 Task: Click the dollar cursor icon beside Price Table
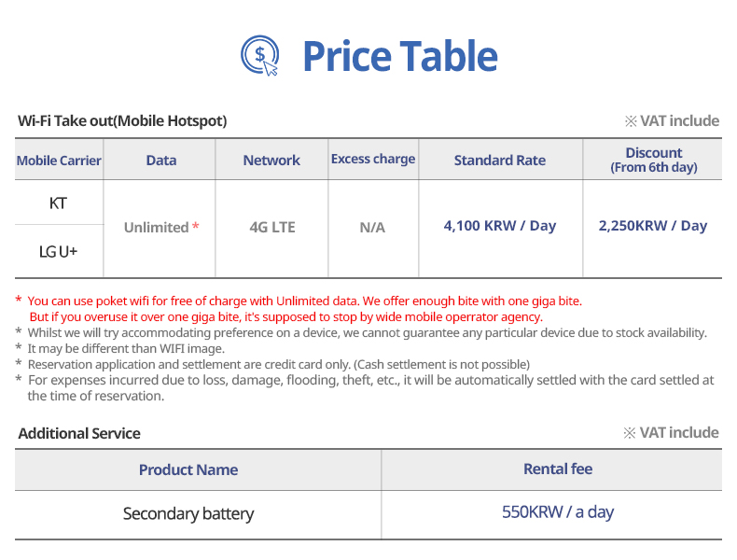(259, 56)
